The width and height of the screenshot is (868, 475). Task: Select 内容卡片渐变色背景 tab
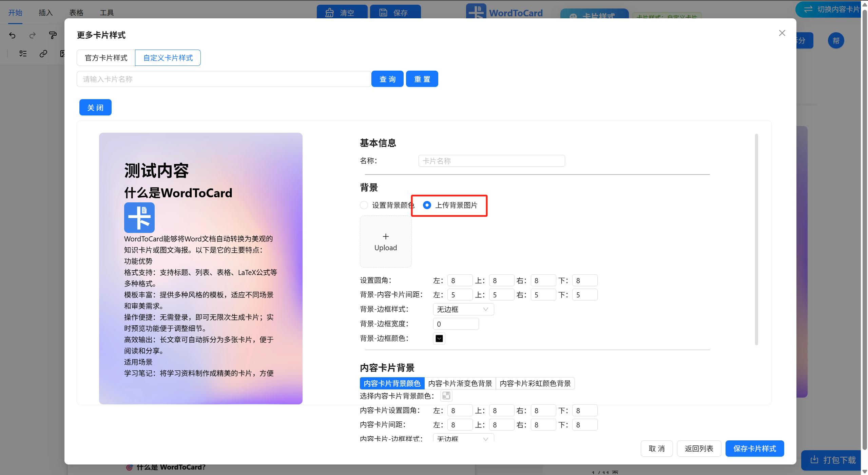click(x=460, y=383)
